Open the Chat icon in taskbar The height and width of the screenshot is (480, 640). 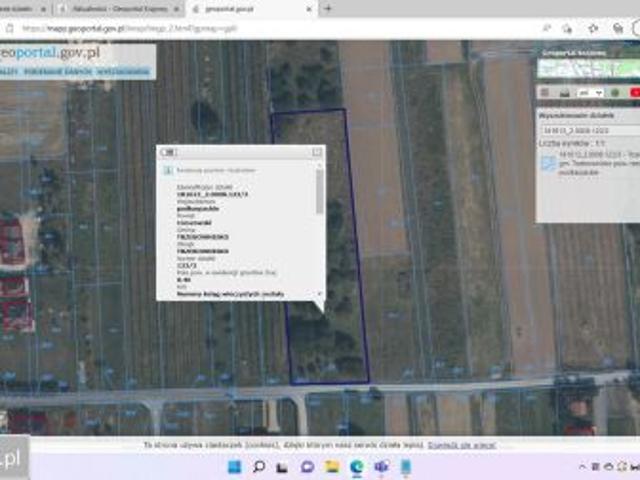point(307,467)
